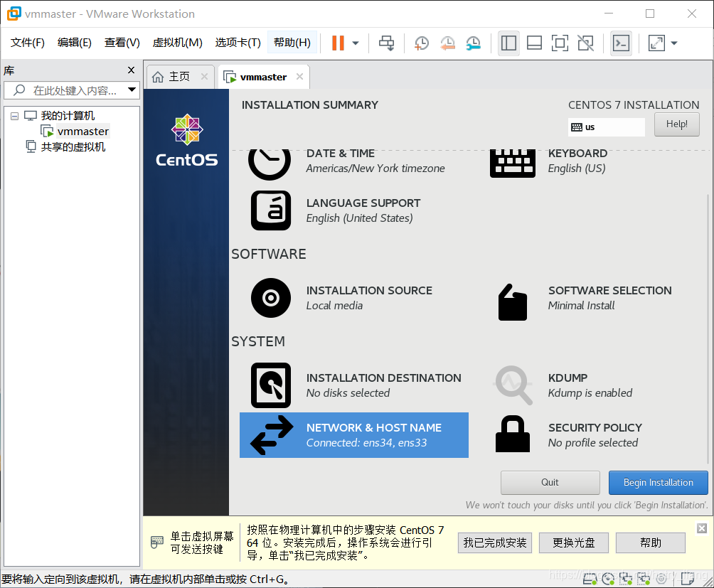Toggle the console view button

[x=621, y=43]
